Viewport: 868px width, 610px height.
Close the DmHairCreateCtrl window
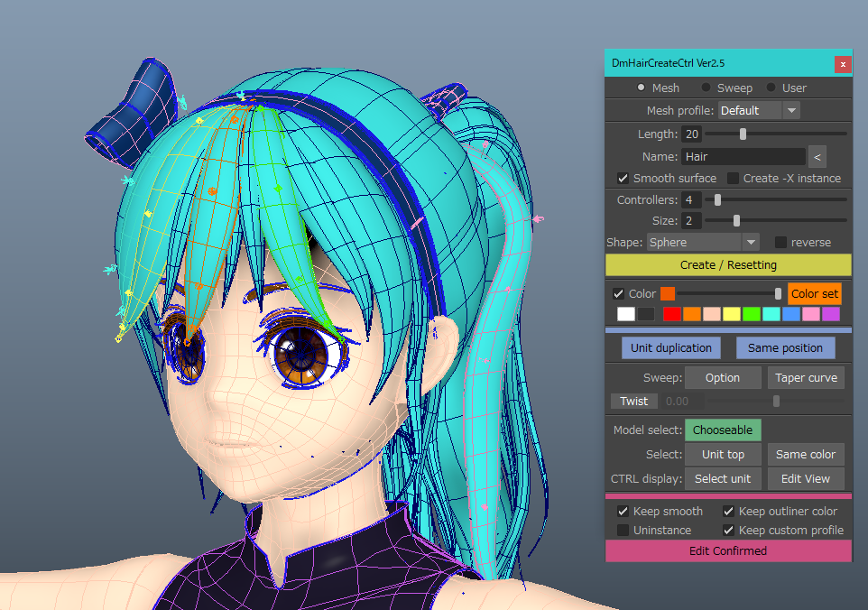pos(843,64)
